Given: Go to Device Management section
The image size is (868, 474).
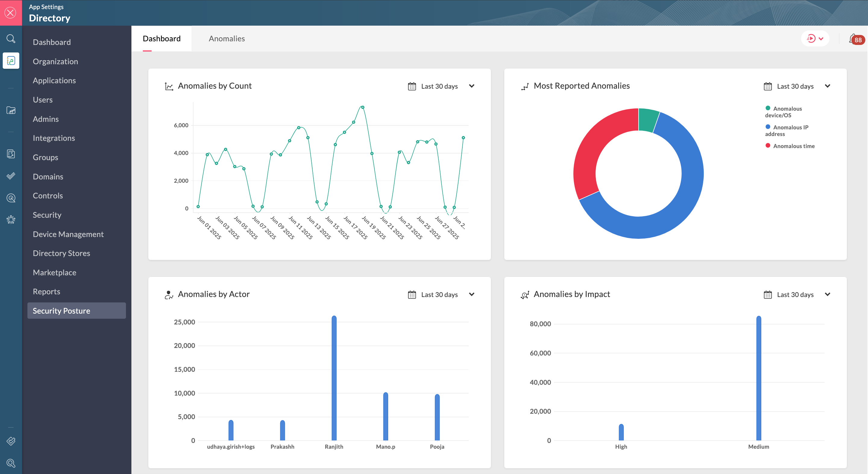Looking at the screenshot, I should [x=68, y=234].
